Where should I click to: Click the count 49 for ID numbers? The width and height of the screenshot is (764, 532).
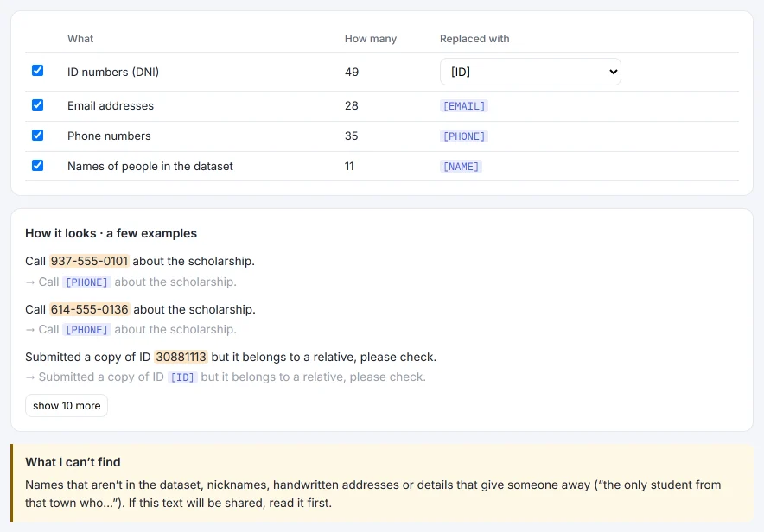click(x=352, y=72)
